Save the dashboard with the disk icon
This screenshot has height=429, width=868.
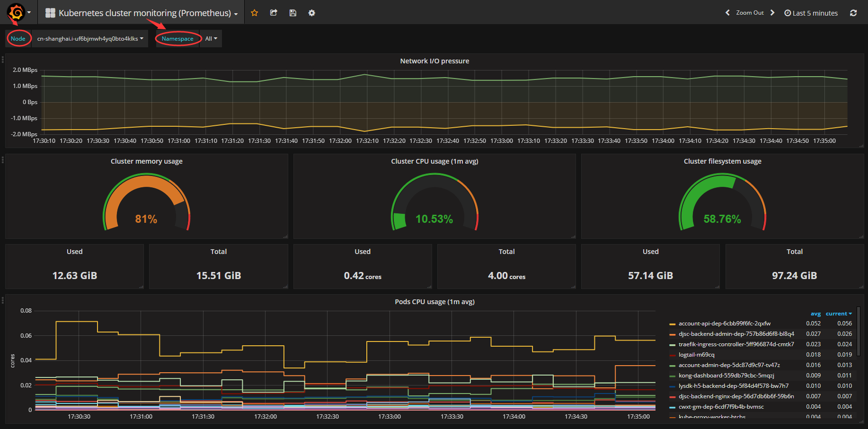coord(293,13)
